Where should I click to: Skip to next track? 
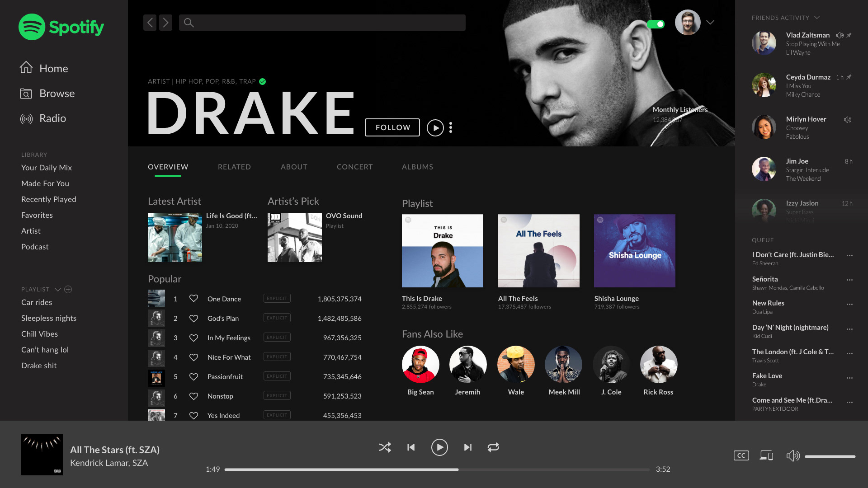coord(468,447)
